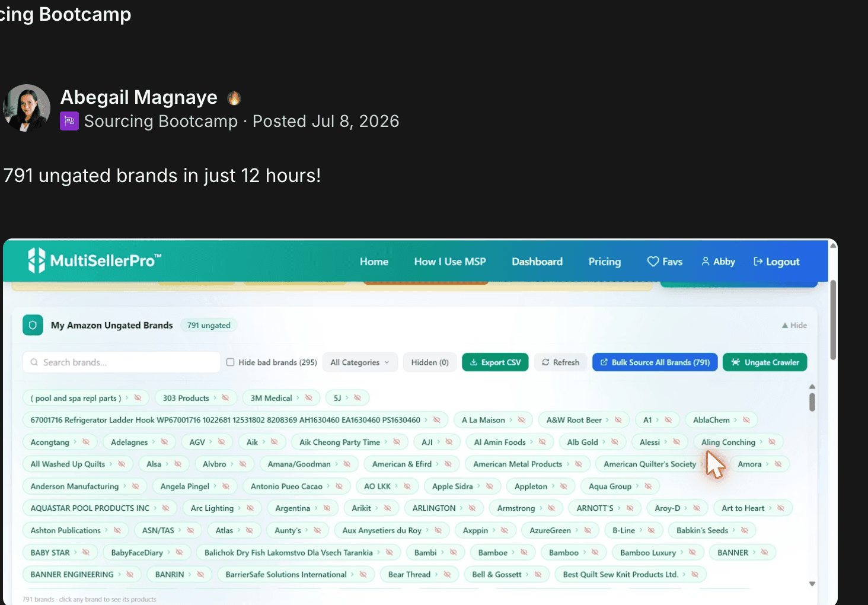This screenshot has height=605, width=868.
Task: Hide the 3M Medical brand
Action: click(x=308, y=398)
